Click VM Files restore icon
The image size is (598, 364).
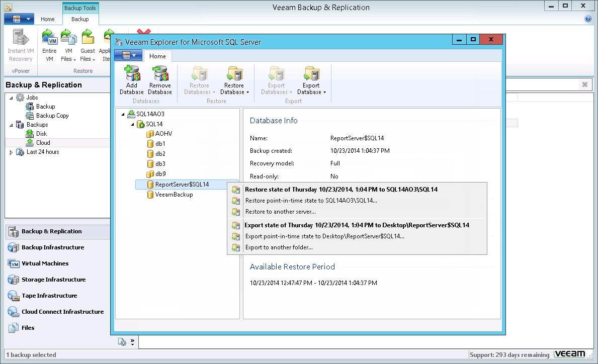pos(68,37)
